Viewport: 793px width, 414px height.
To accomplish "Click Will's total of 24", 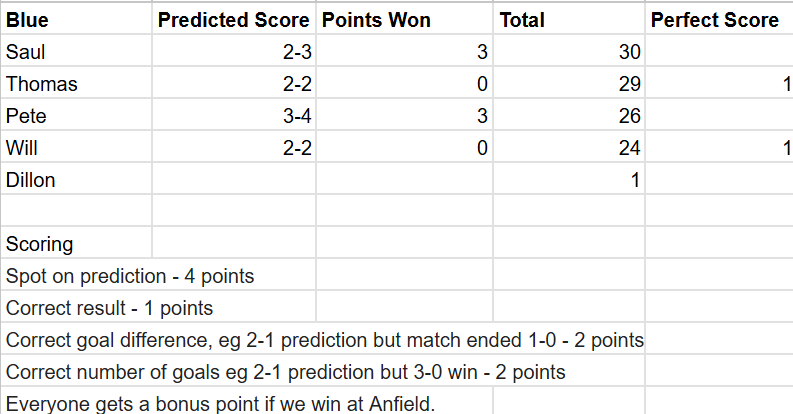I will coord(568,148).
